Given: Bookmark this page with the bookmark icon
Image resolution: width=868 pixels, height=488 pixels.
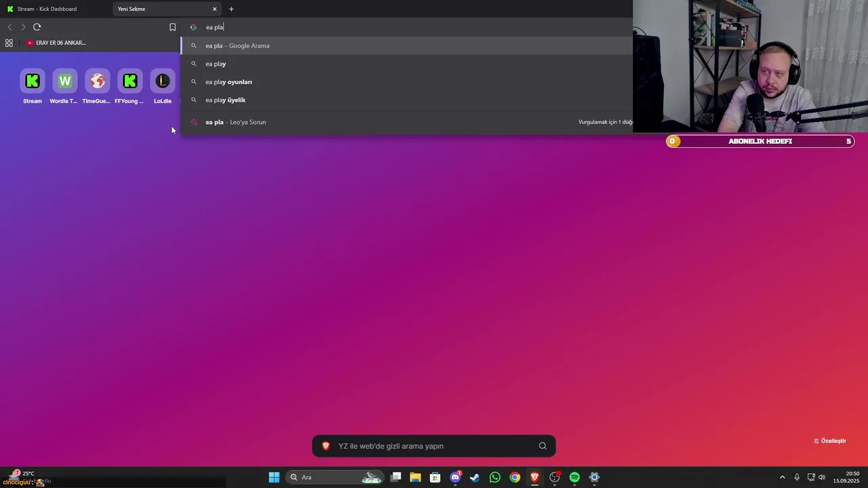Looking at the screenshot, I should pyautogui.click(x=172, y=27).
